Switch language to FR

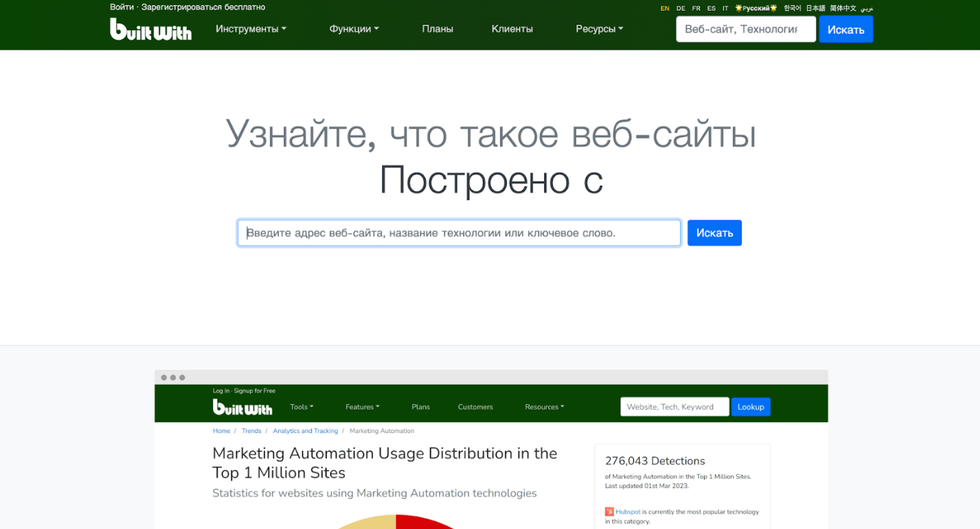pos(696,8)
